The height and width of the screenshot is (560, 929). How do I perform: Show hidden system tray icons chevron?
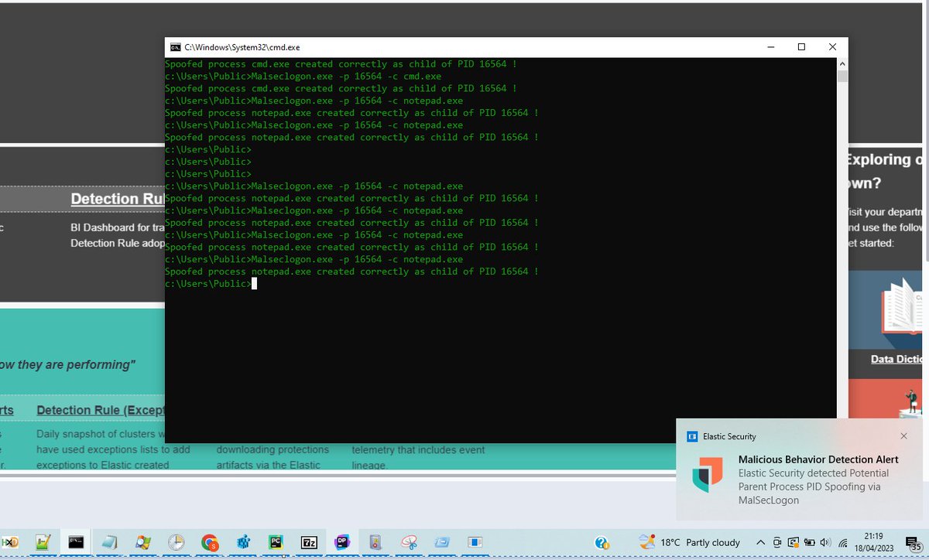coord(760,542)
